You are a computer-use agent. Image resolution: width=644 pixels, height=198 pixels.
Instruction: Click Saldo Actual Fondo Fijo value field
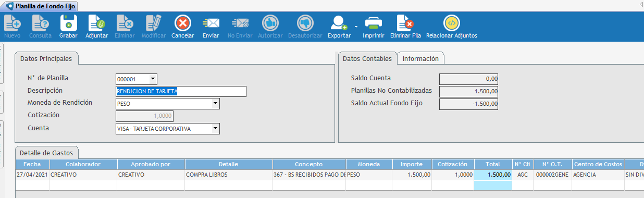[x=469, y=104]
